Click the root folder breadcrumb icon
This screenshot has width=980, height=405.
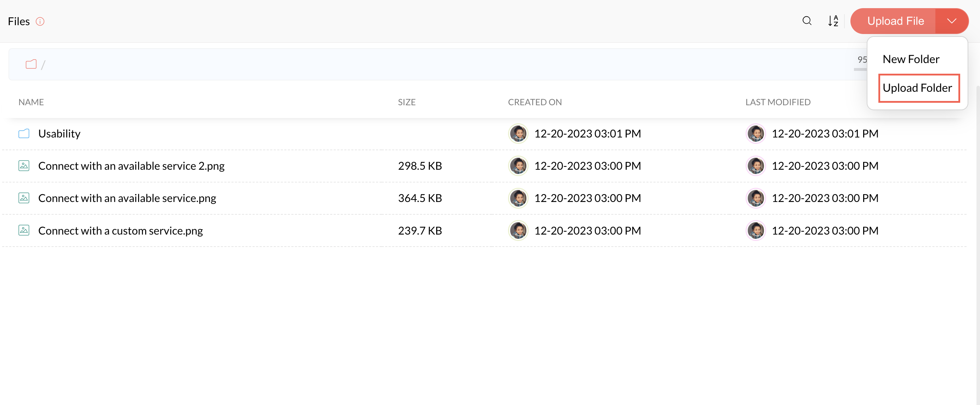pyautogui.click(x=31, y=64)
